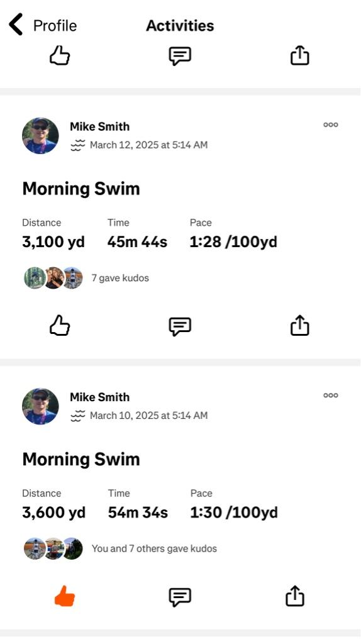The width and height of the screenshot is (361, 644).
Task: Comment on the March 10 Morning Swim
Action: (180, 597)
